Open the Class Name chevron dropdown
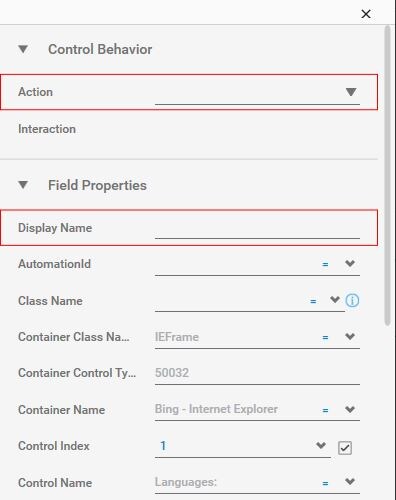This screenshot has width=396, height=500. pos(335,300)
